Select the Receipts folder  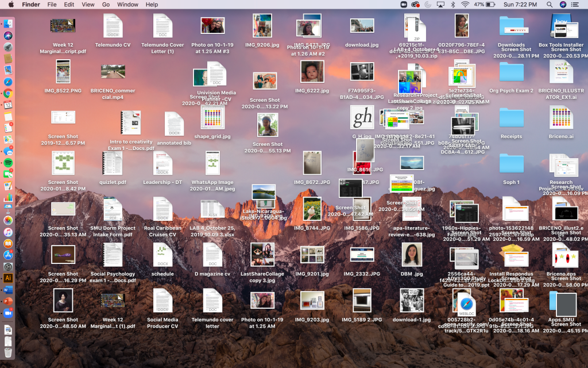(x=510, y=118)
